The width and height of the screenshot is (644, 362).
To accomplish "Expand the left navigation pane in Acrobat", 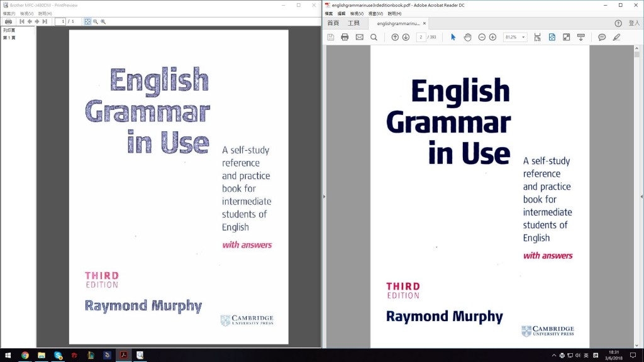I will (x=324, y=197).
